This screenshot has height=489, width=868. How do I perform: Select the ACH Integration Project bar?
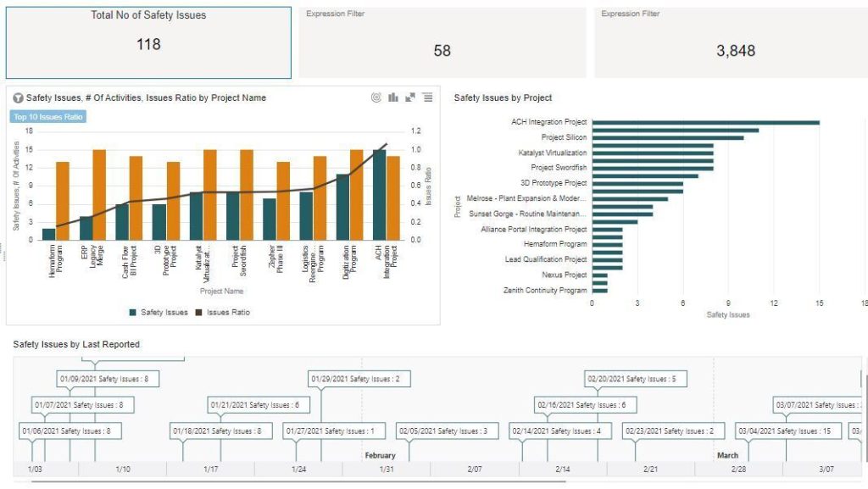click(705, 122)
